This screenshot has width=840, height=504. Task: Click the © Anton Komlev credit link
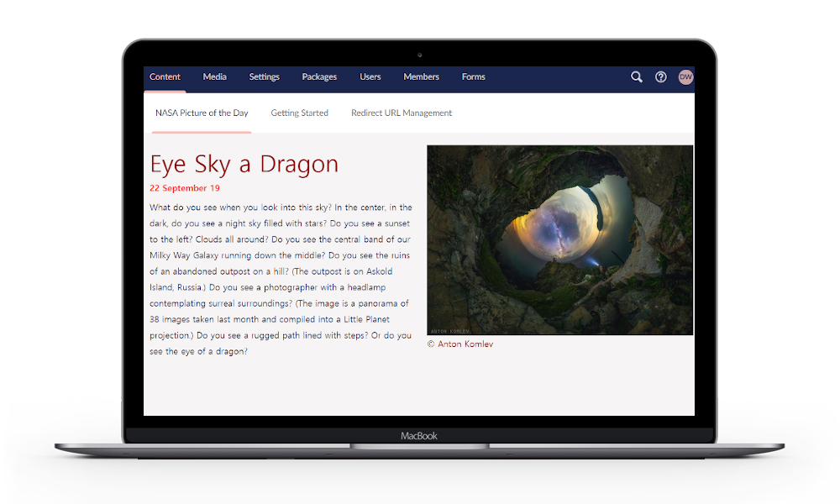[x=460, y=344]
